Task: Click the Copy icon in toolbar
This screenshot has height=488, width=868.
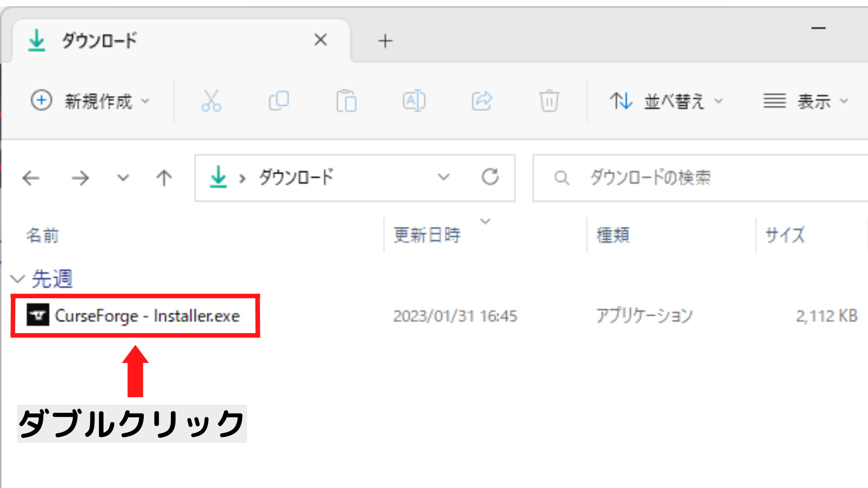Action: [279, 101]
